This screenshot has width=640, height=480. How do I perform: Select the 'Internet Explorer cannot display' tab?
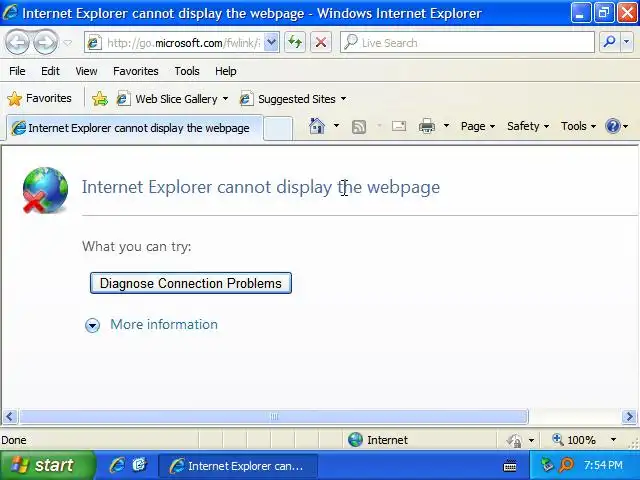(x=134, y=128)
